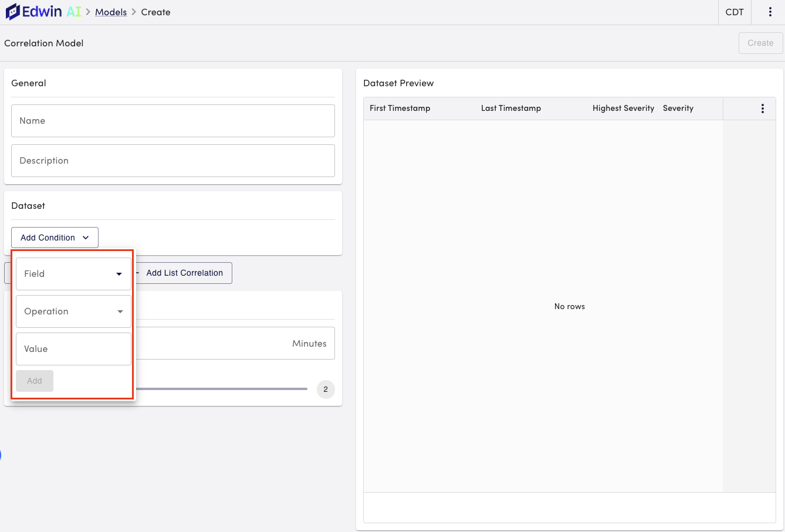Click Add List Correlation button

pos(184,273)
